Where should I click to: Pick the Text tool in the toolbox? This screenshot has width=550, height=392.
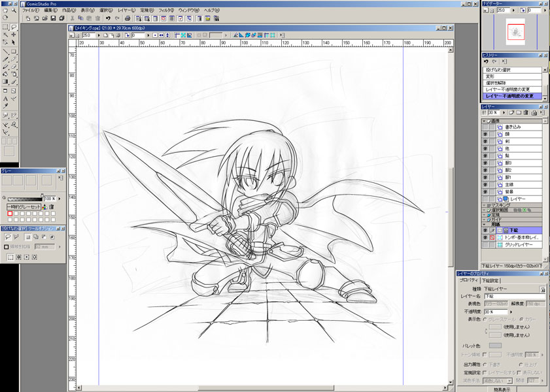point(5,98)
